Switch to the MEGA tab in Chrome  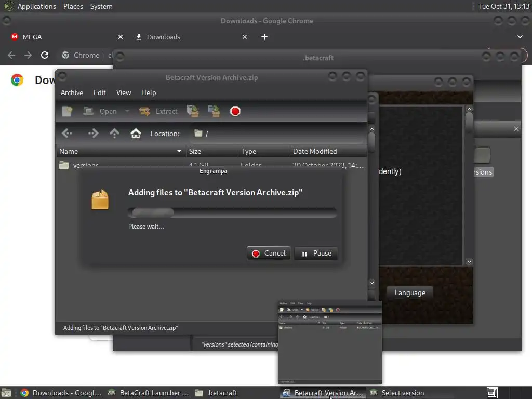pos(64,37)
